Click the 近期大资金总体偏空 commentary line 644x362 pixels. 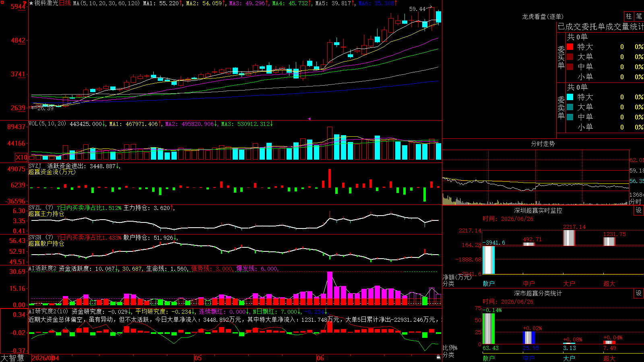pyautogui.click(x=235, y=319)
